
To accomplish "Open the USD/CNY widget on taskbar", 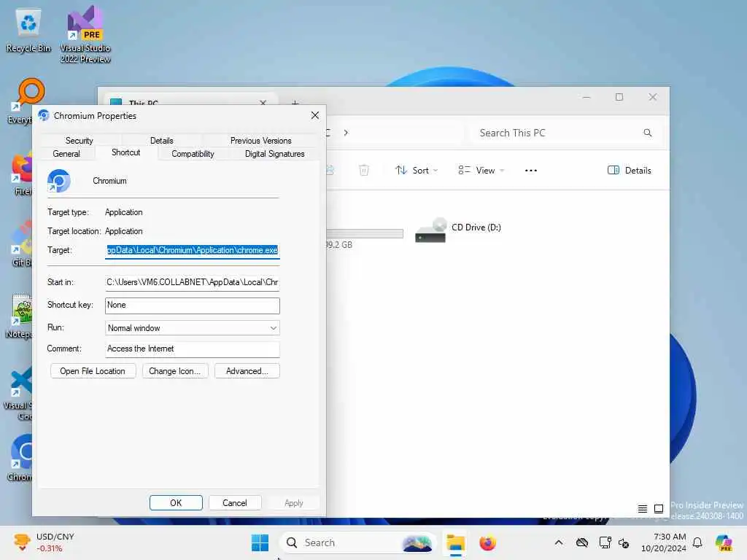I will [44, 542].
